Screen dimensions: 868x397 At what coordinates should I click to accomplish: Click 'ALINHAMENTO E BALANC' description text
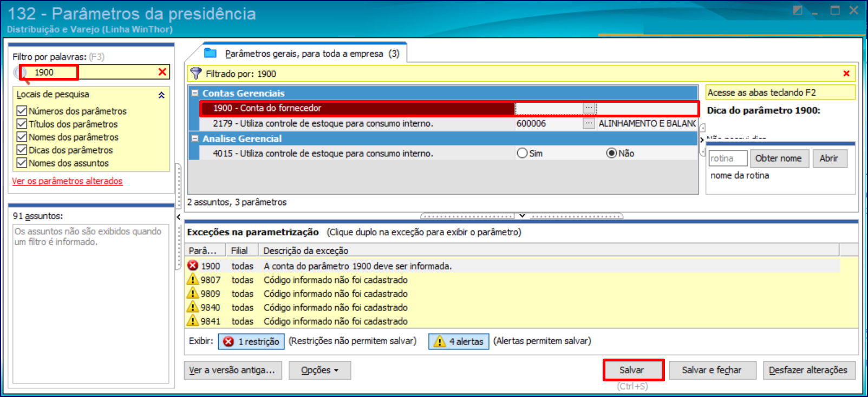tap(647, 123)
